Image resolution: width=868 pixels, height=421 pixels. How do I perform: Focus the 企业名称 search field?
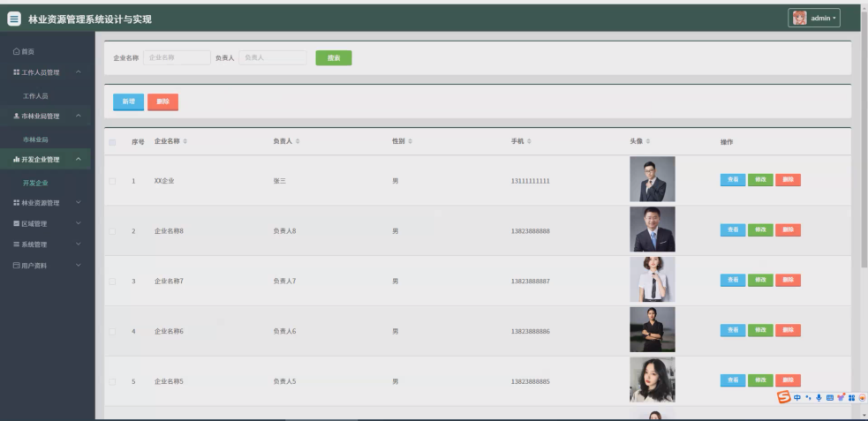pyautogui.click(x=177, y=57)
